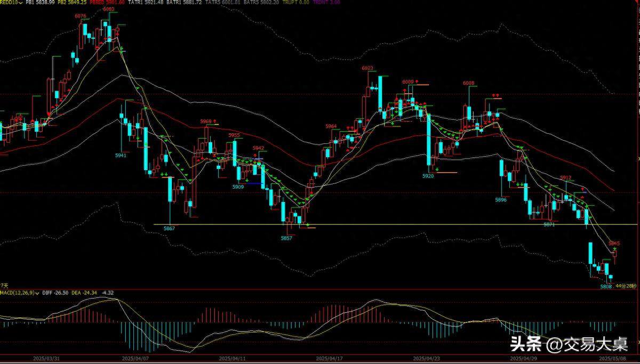
Task: Select the 5920 low price label
Action: 428,176
